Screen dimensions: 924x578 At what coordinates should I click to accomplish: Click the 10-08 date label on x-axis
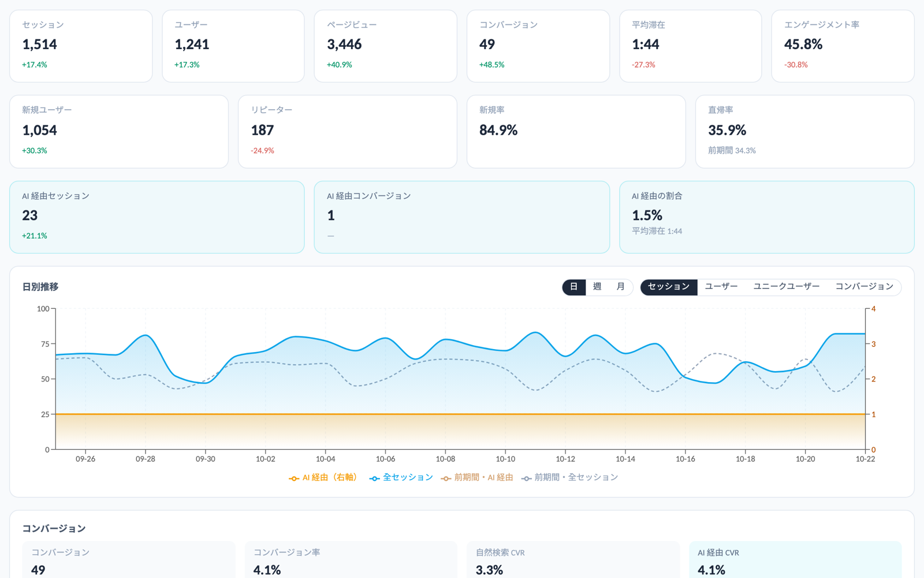click(x=445, y=459)
